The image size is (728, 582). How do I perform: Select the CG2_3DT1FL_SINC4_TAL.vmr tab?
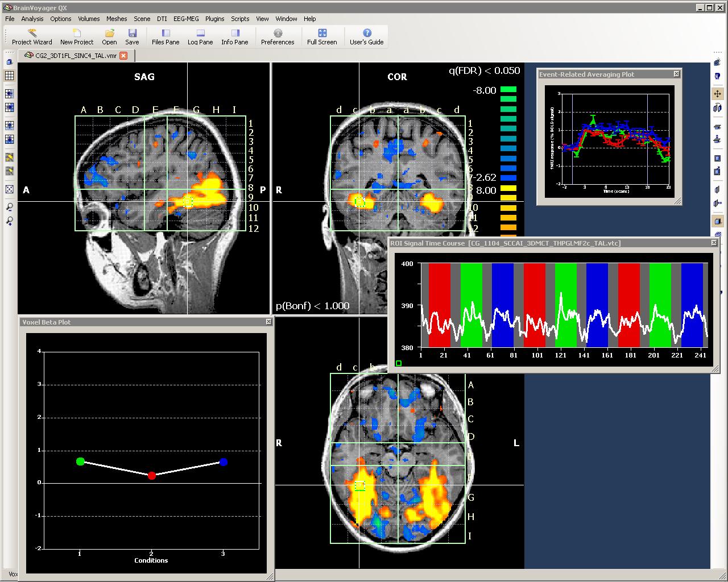click(71, 55)
